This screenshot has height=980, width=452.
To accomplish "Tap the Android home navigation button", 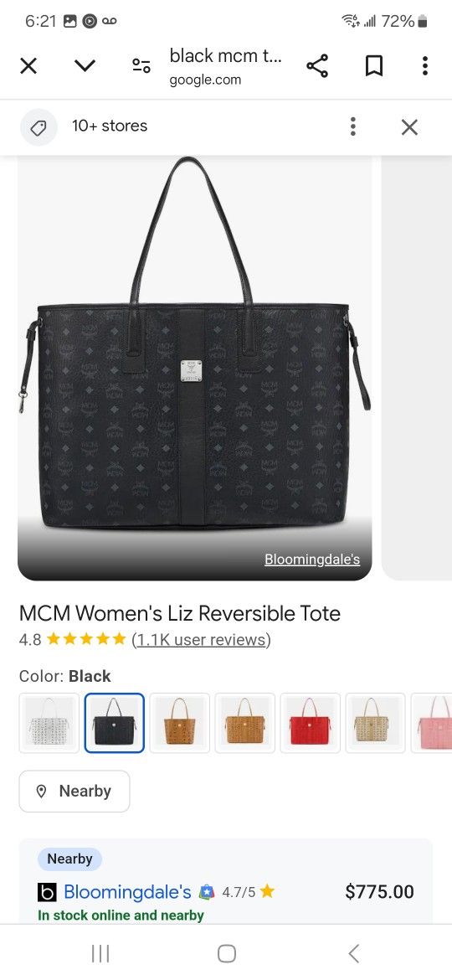I will tap(227, 953).
